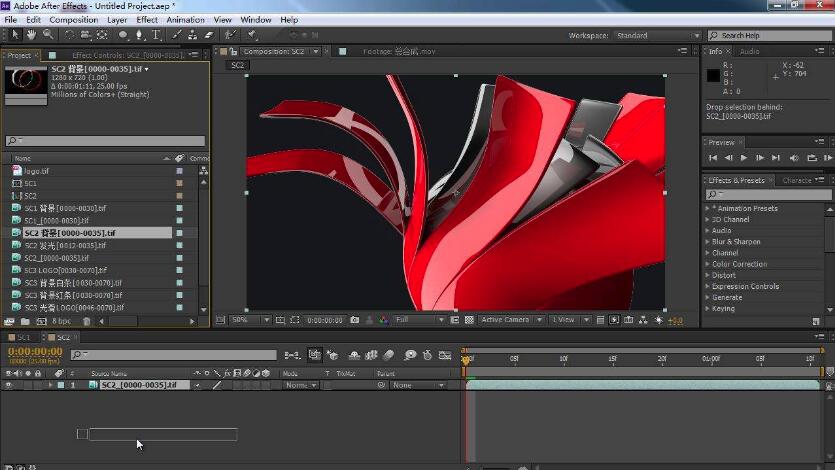Image resolution: width=835 pixels, height=470 pixels.
Task: Choose the Eraser tool
Action: click(x=209, y=35)
